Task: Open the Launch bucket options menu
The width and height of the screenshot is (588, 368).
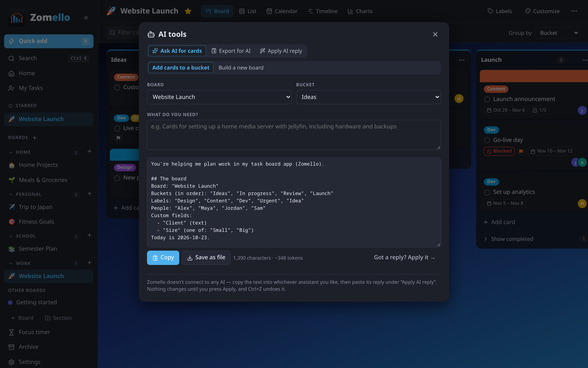Action: pyautogui.click(x=584, y=60)
